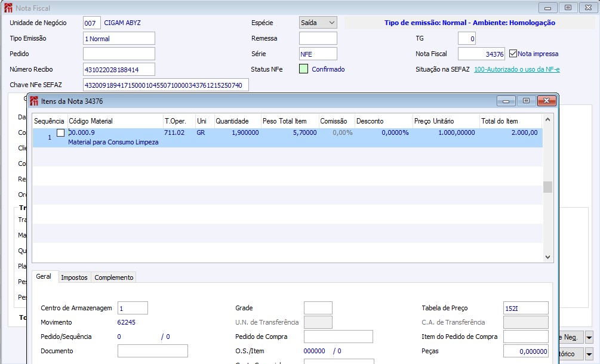This screenshot has width=600, height=364.
Task: Click the Movimento value 62245
Action: pos(127,322)
